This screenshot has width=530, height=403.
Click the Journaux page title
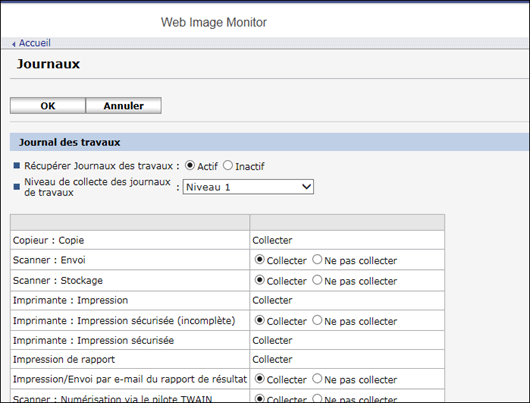[x=48, y=64]
